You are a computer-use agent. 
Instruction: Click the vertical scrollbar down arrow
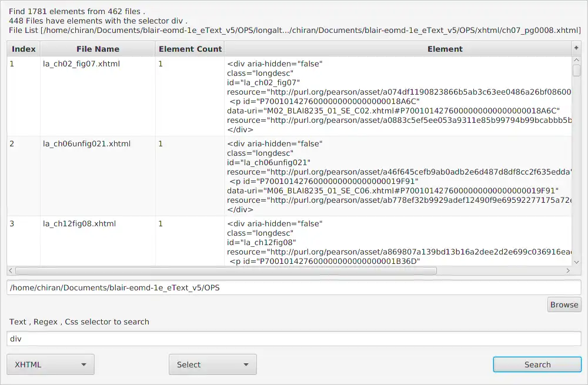(576, 262)
